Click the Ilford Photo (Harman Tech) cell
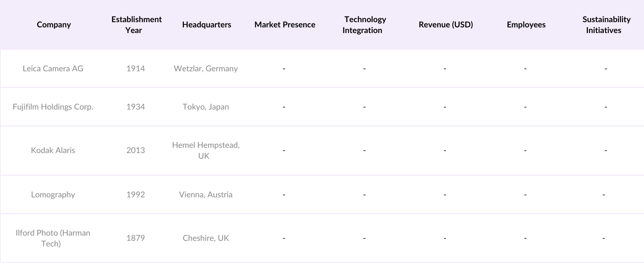Screen dimensions: 644x263 [53, 238]
